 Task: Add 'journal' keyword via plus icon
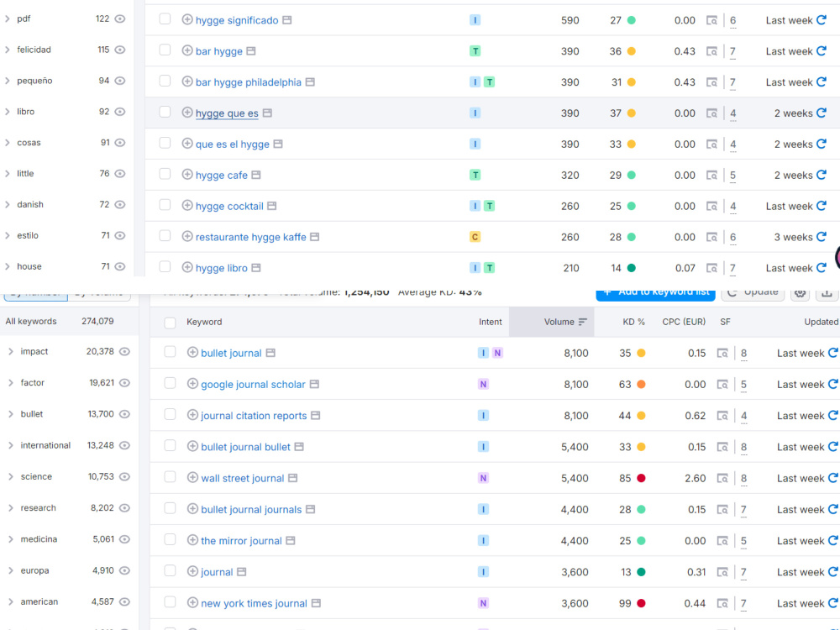[192, 571]
